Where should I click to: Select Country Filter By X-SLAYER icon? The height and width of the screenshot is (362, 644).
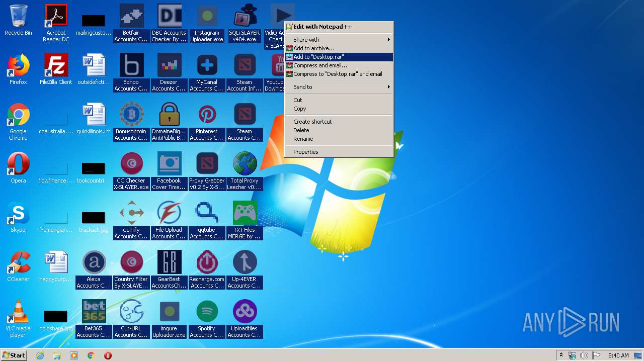131,269
